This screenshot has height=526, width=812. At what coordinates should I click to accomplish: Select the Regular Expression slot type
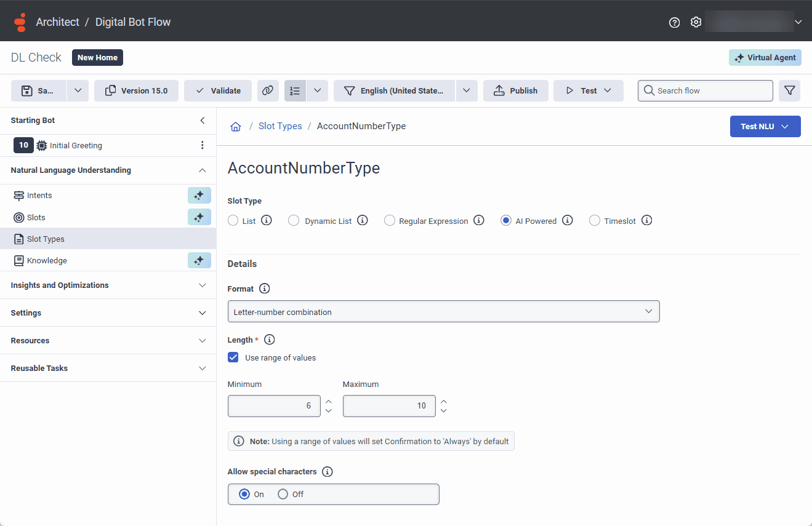point(390,221)
